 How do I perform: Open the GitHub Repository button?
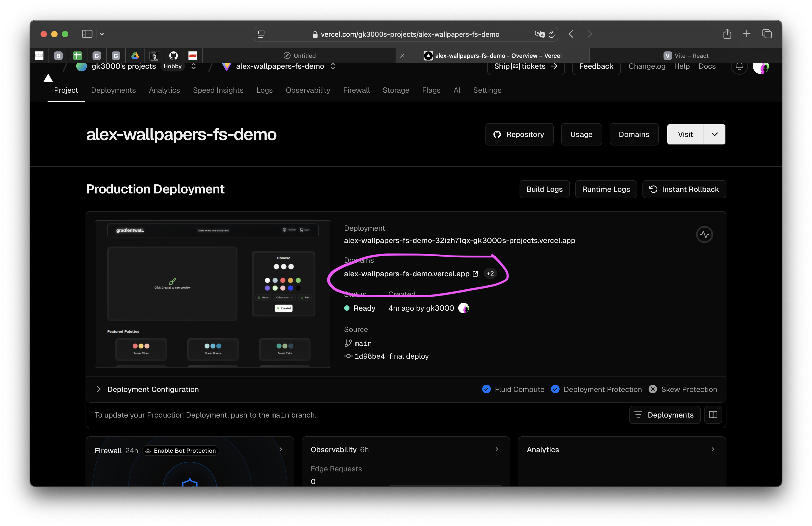tap(519, 134)
